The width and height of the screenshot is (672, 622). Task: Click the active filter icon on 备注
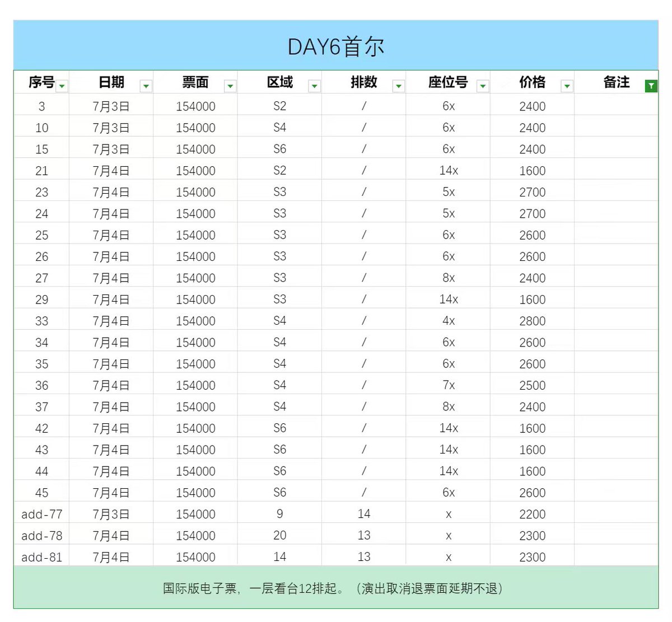651,86
